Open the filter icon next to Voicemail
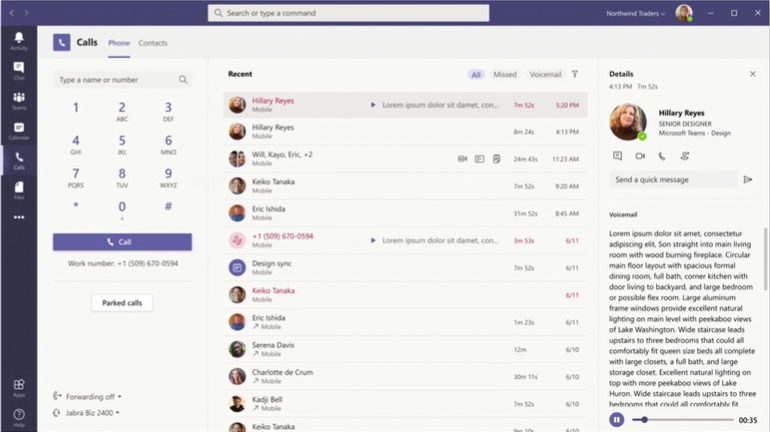Viewport: 770px width, 432px height. point(575,74)
